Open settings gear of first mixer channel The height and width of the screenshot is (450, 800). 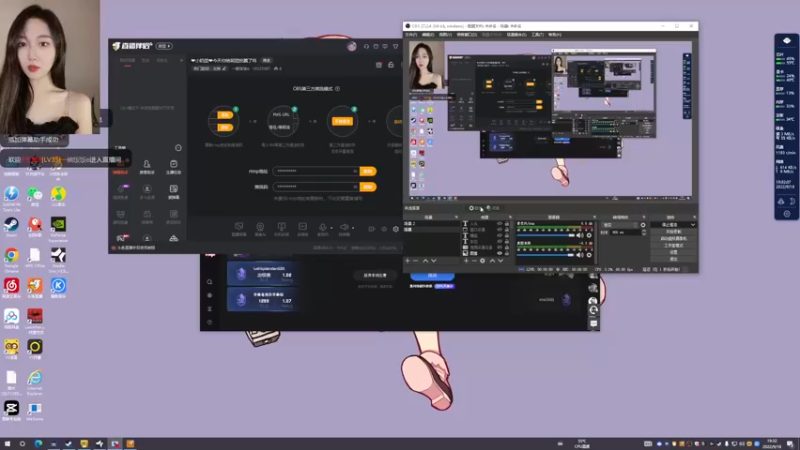coord(589,235)
